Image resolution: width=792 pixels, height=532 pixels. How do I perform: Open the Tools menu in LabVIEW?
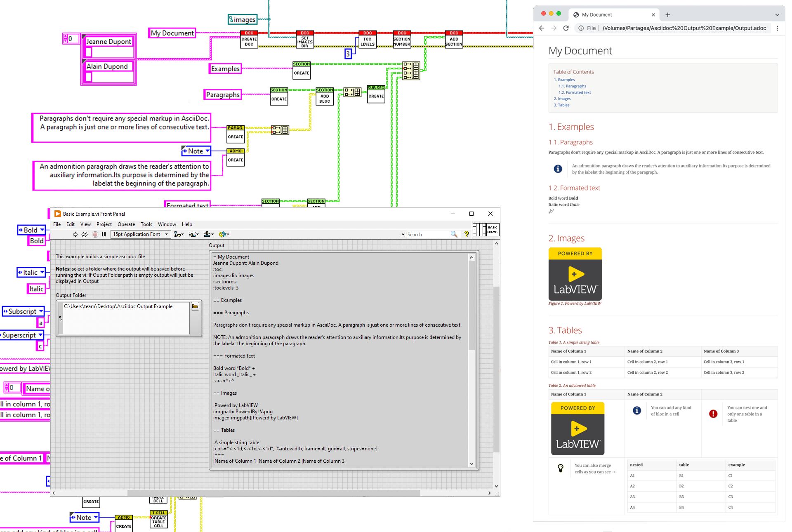coord(146,224)
